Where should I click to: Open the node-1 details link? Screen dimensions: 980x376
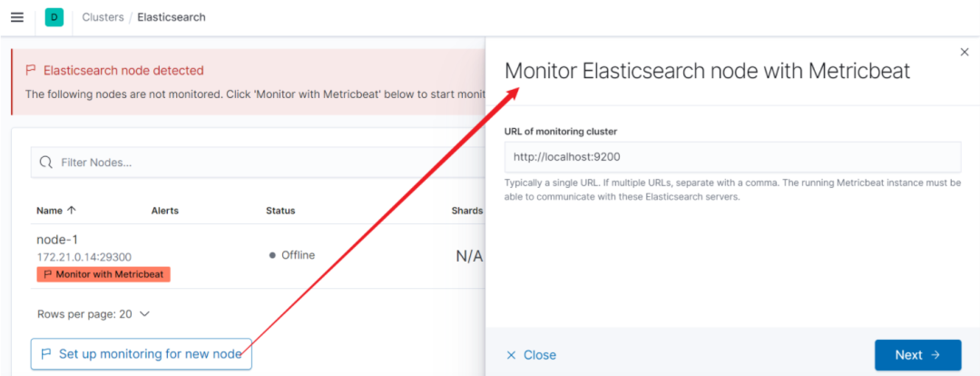(x=57, y=240)
